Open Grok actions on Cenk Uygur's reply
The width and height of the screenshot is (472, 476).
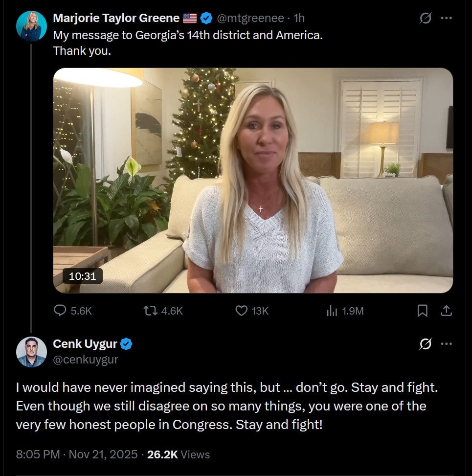pos(425,343)
